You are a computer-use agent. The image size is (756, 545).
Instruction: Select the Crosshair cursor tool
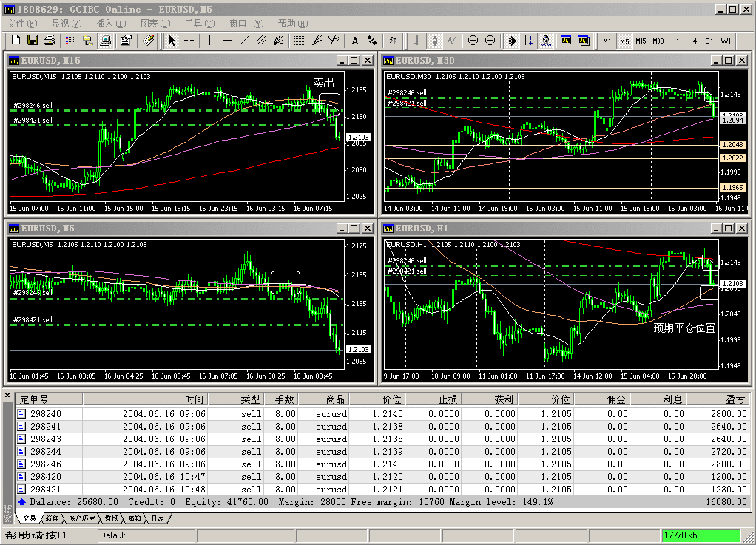189,40
